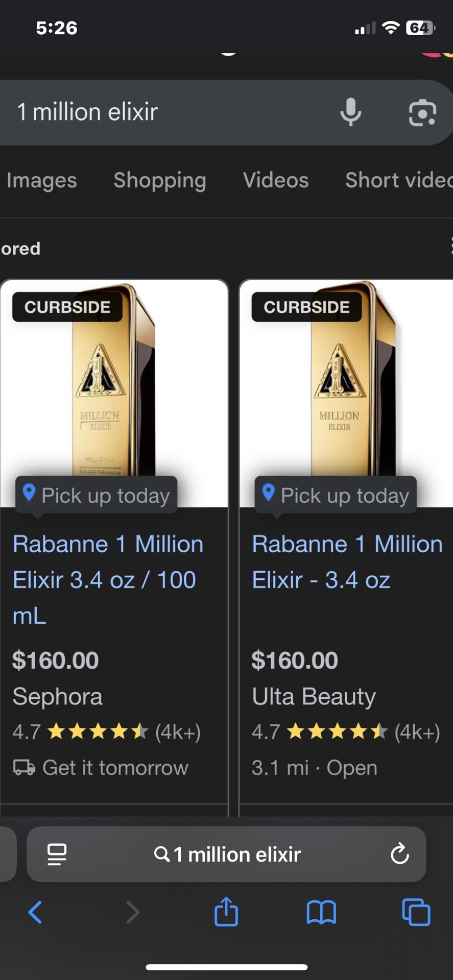
Task: Switch to the Shopping tab
Action: click(x=160, y=180)
